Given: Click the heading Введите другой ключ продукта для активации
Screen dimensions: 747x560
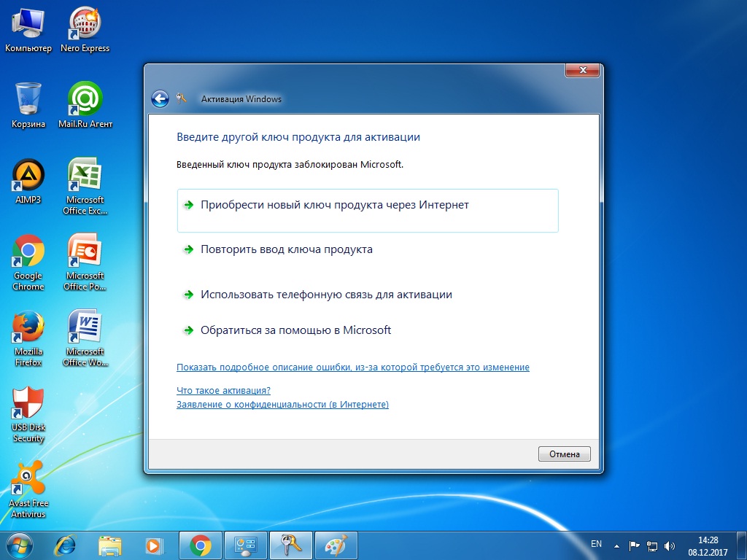Looking at the screenshot, I should [x=298, y=137].
